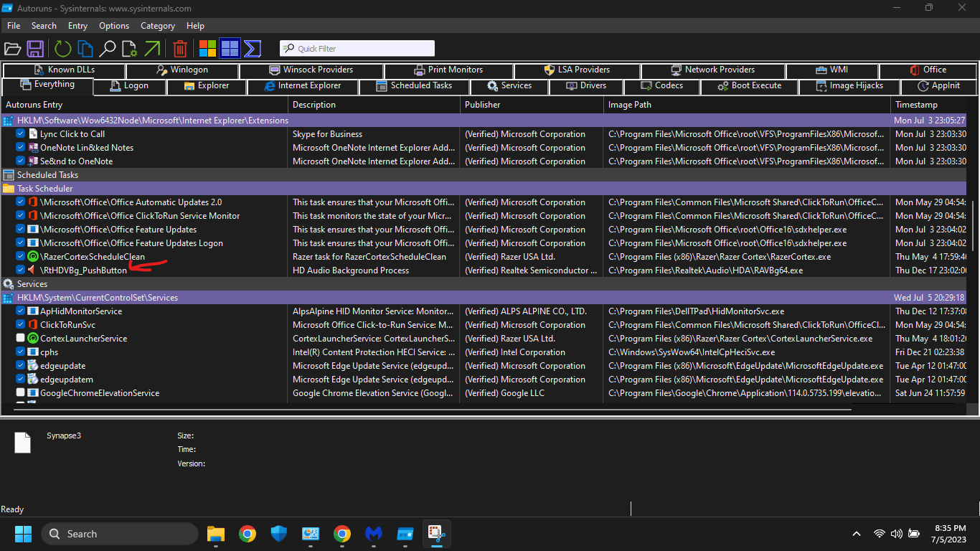
Task: Select the cphs service row
Action: point(485,352)
